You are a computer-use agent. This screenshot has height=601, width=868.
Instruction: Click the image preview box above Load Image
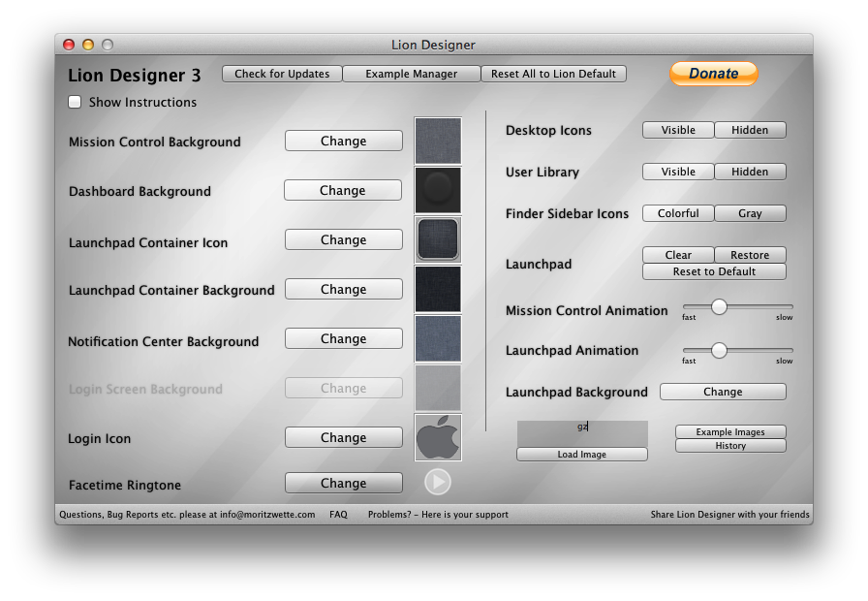tap(582, 433)
